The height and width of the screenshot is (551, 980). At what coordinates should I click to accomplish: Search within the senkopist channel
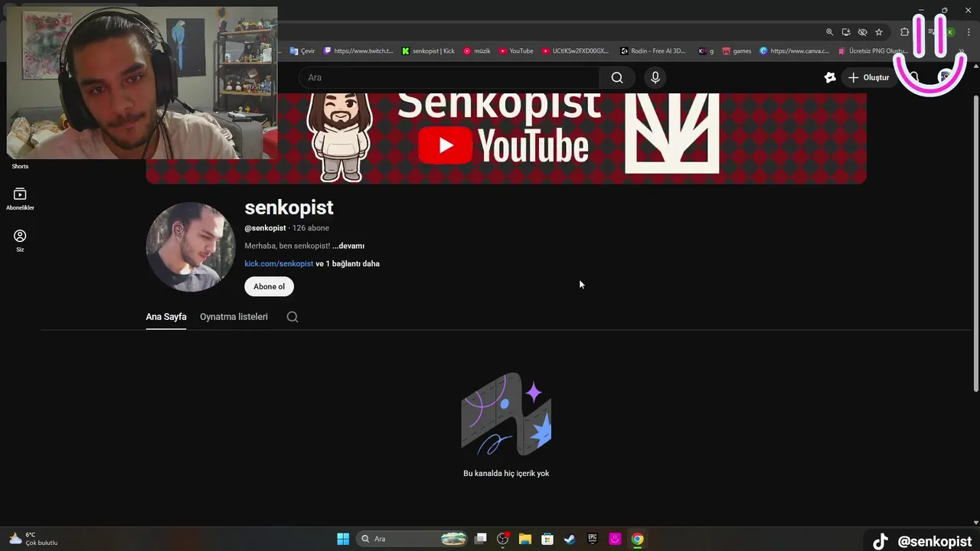coord(292,317)
